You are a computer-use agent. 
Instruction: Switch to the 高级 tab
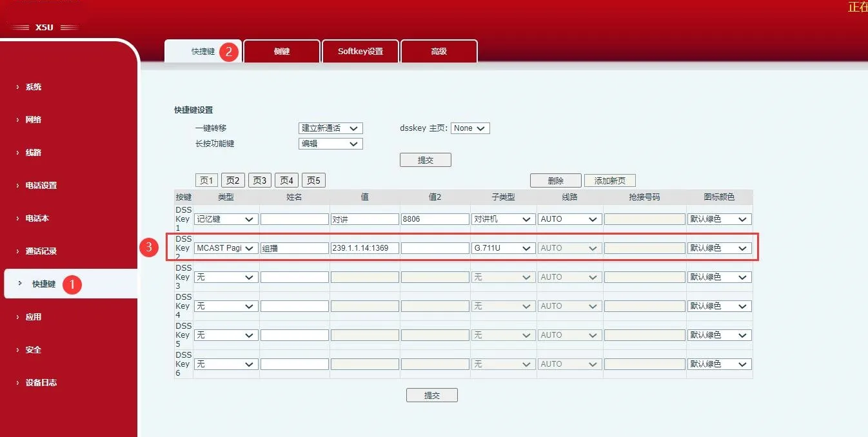point(439,51)
